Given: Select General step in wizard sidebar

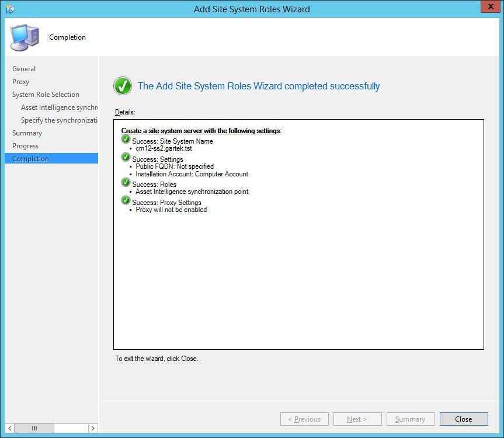Looking at the screenshot, I should (24, 69).
